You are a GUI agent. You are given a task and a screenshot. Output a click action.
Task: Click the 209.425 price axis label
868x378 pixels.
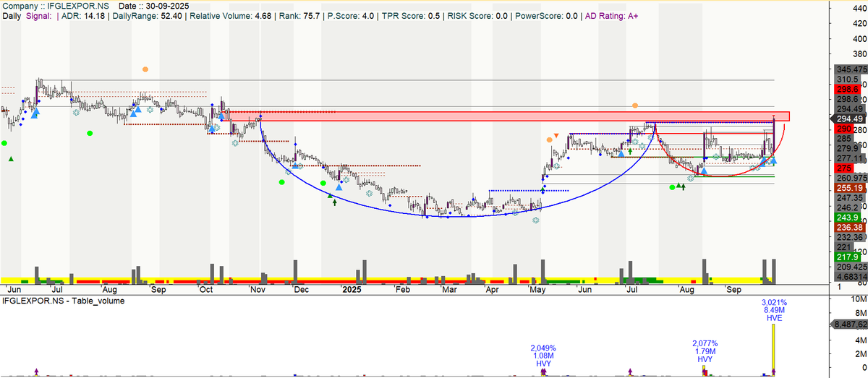click(849, 267)
